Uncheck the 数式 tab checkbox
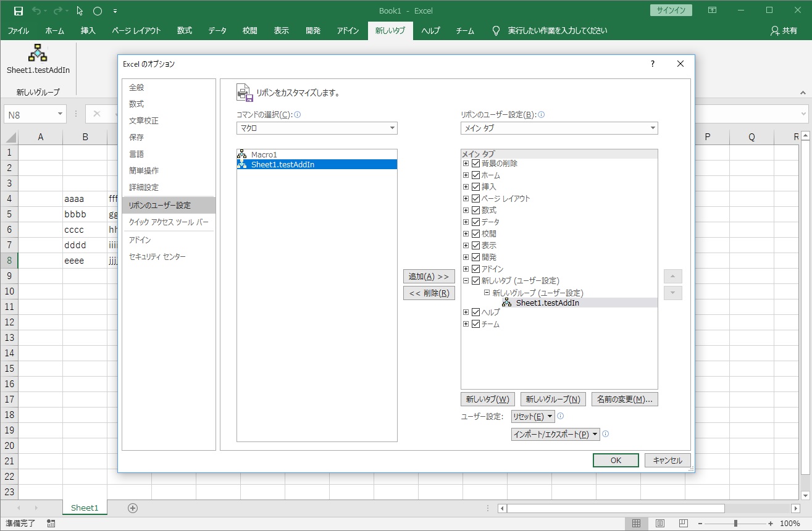The image size is (812, 531). click(475, 210)
